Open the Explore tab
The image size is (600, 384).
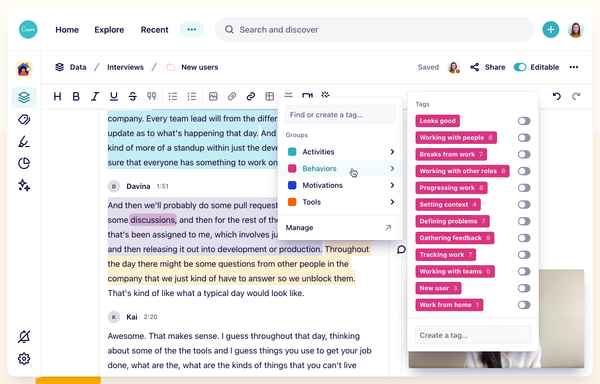pyautogui.click(x=109, y=30)
